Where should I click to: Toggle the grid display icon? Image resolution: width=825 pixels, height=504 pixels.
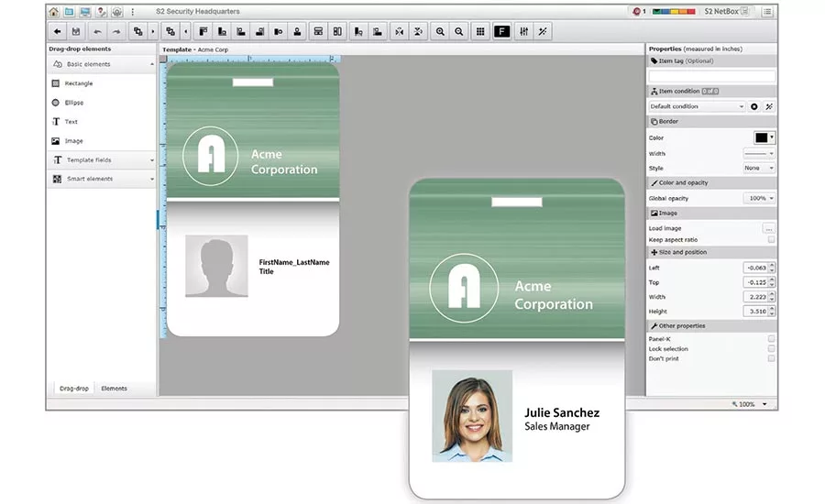coord(480,31)
